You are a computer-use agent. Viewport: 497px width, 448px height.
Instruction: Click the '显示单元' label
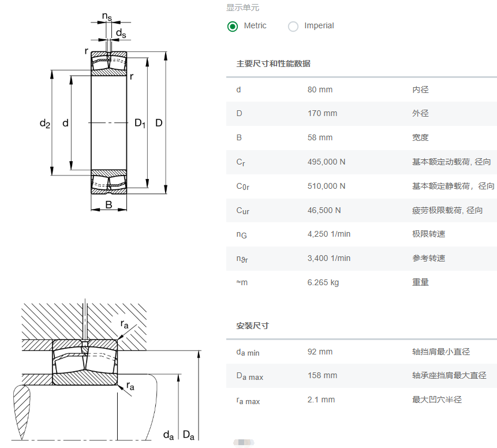[x=243, y=8]
